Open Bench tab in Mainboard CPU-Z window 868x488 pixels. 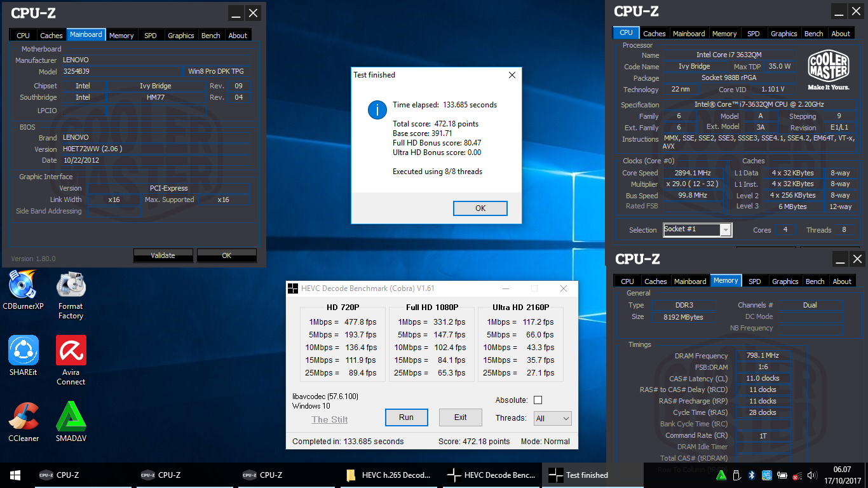tap(211, 36)
